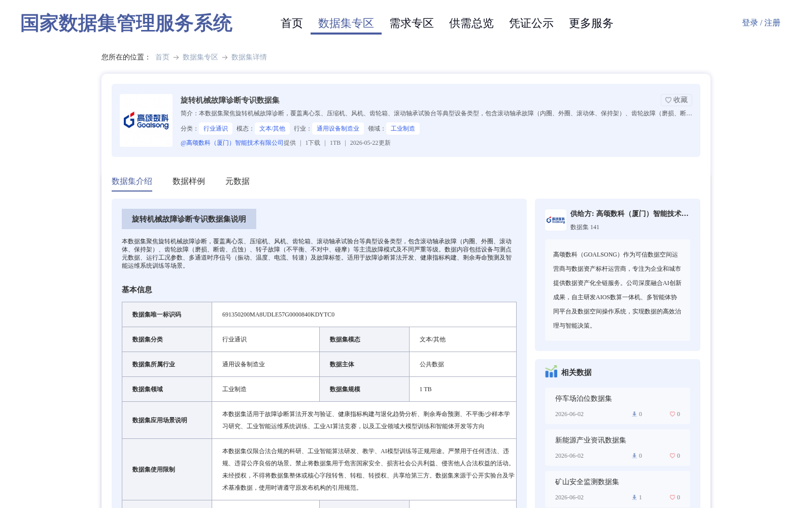Click heart icon on 矿山安全监测数据集 card
The height and width of the screenshot is (508, 812).
672,497
